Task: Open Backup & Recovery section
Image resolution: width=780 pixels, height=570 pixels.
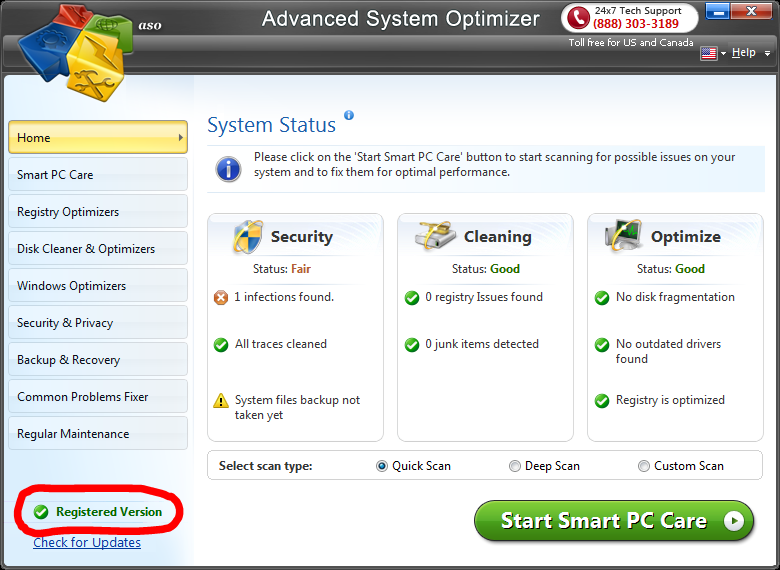Action: (x=98, y=359)
